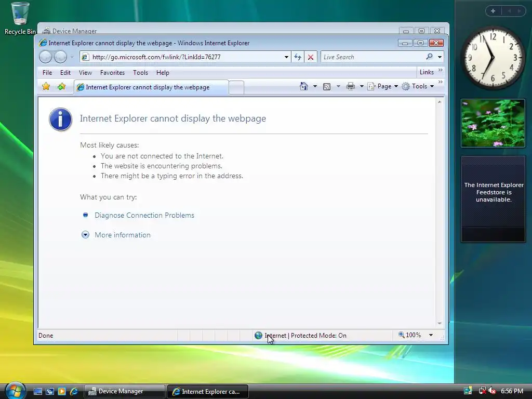Click the Internet Explorer logo in title bar
Screen dimensions: 532x399
43,43
